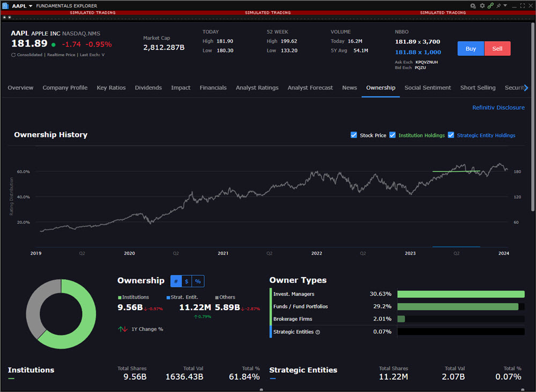Viewport: 536px width, 392px height.
Task: Click the Fundamentals Explorer building icon
Action: tap(5, 6)
